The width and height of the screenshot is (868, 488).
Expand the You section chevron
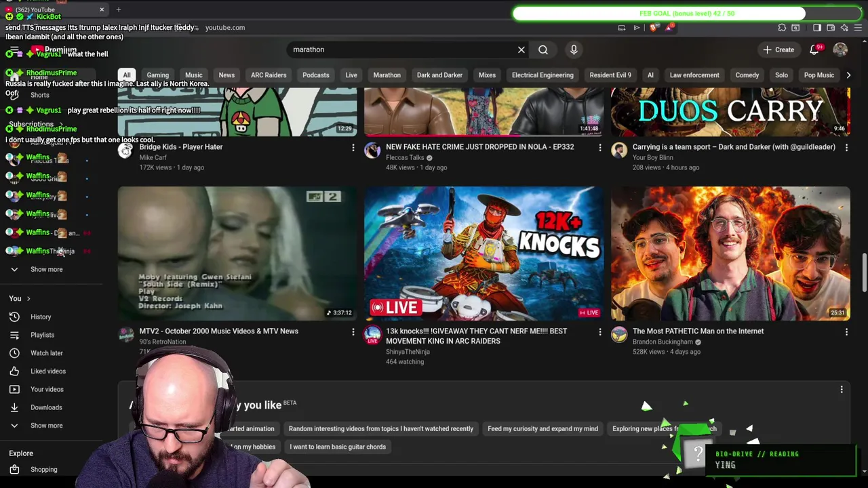[x=28, y=299]
